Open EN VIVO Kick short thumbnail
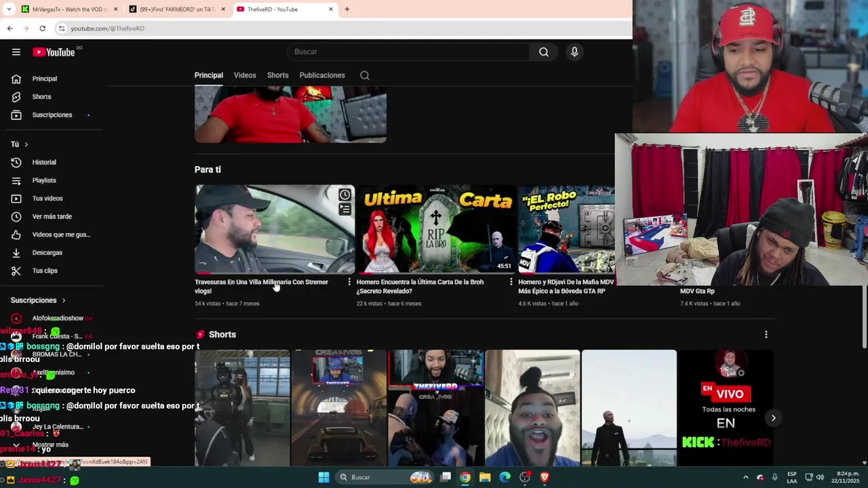Viewport: 868px width, 488px height. [726, 408]
